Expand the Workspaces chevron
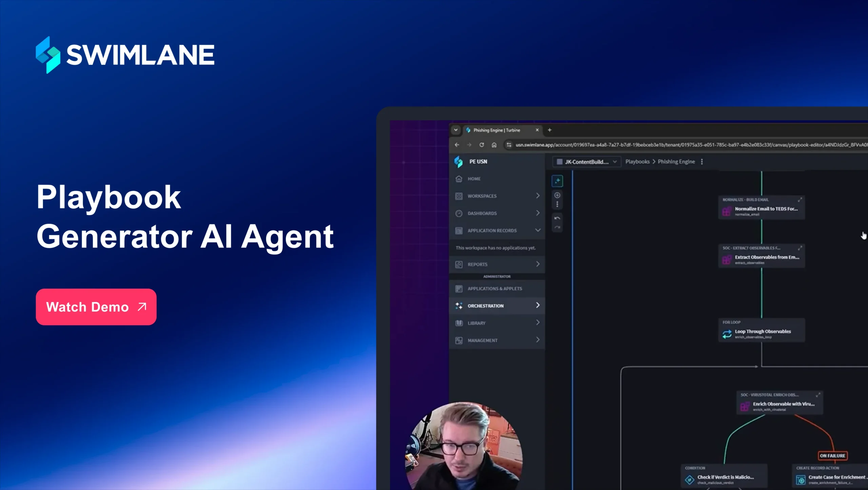The width and height of the screenshot is (868, 490). click(x=538, y=196)
